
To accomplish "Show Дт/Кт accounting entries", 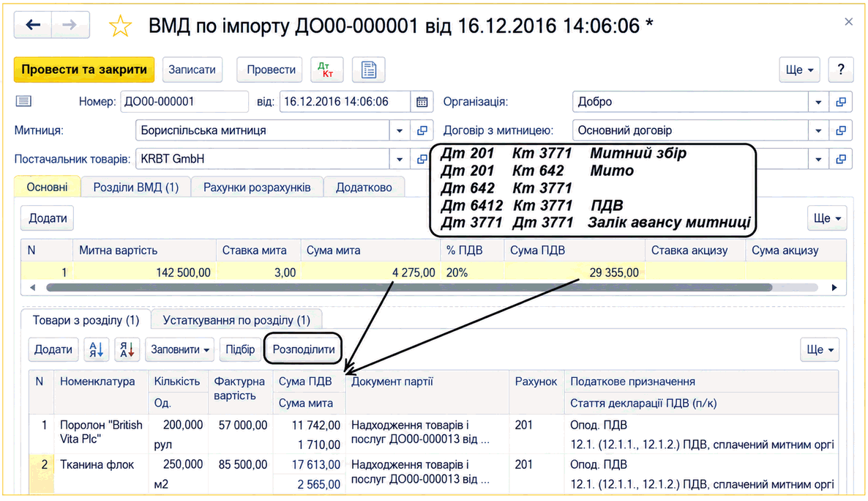I will click(326, 70).
